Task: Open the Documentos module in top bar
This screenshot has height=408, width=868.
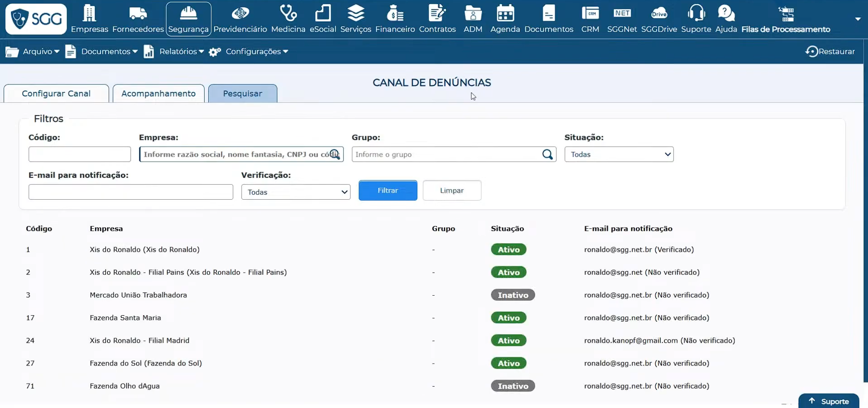Action: 549,19
